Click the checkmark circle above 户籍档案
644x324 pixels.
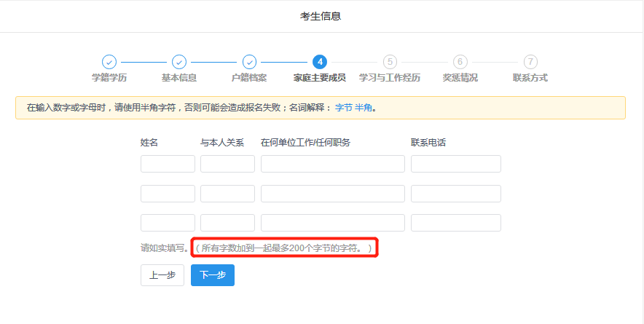(249, 62)
